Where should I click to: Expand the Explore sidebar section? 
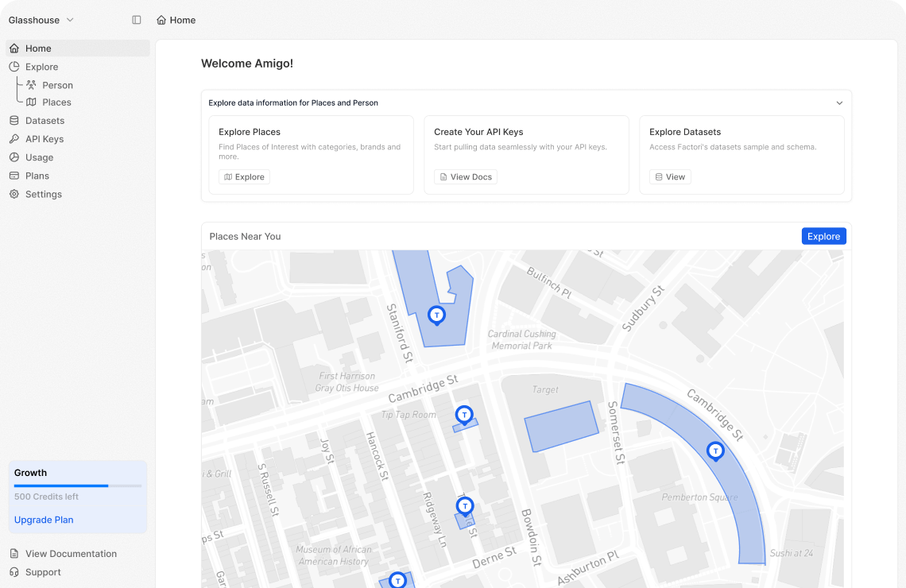[41, 67]
